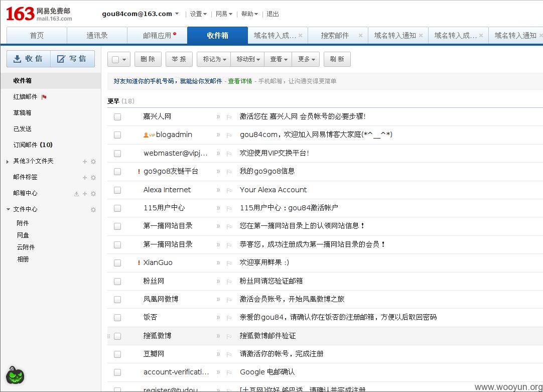Click the 163 网易免费邮 logo
This screenshot has width=543, height=392.
[39, 14]
